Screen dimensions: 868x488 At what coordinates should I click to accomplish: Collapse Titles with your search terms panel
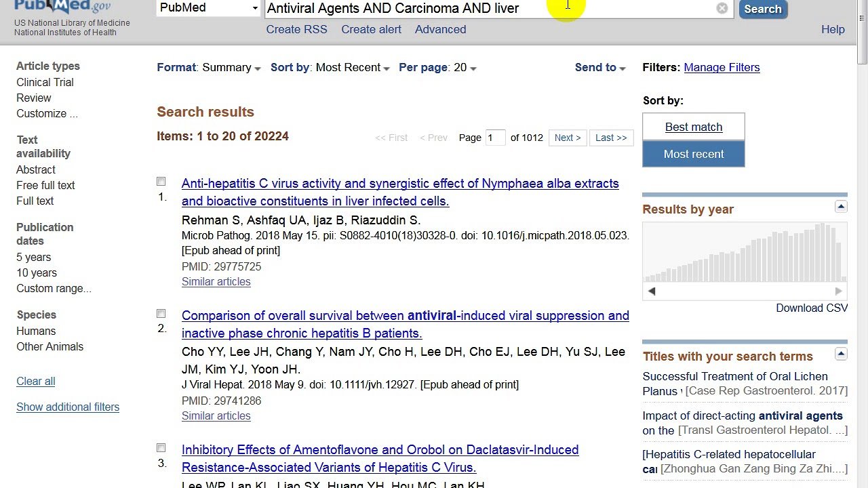[x=841, y=354]
